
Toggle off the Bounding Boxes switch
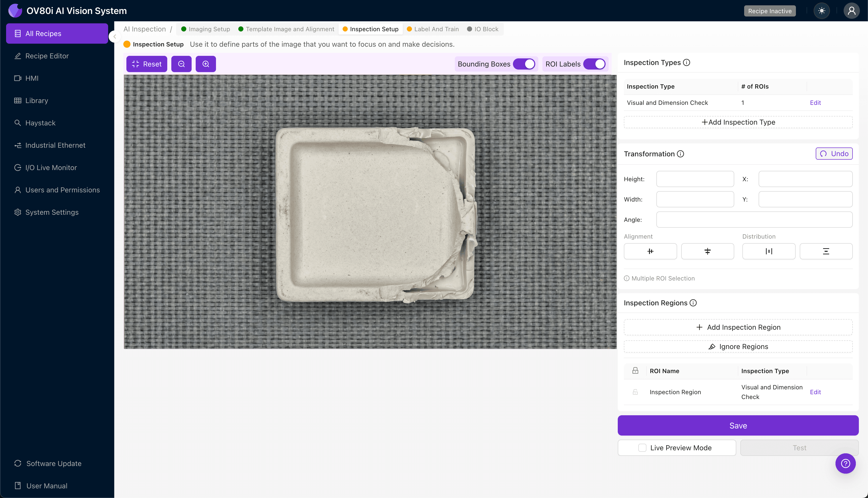525,64
